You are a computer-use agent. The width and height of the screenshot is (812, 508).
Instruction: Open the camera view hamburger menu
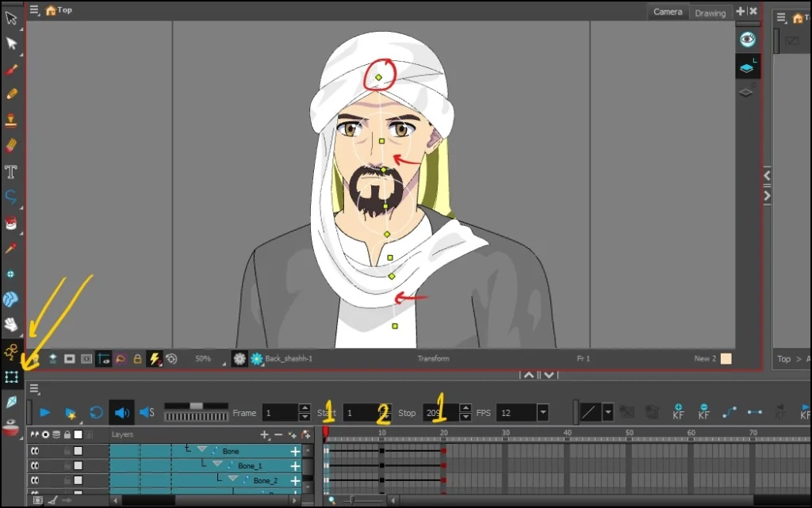(x=34, y=10)
